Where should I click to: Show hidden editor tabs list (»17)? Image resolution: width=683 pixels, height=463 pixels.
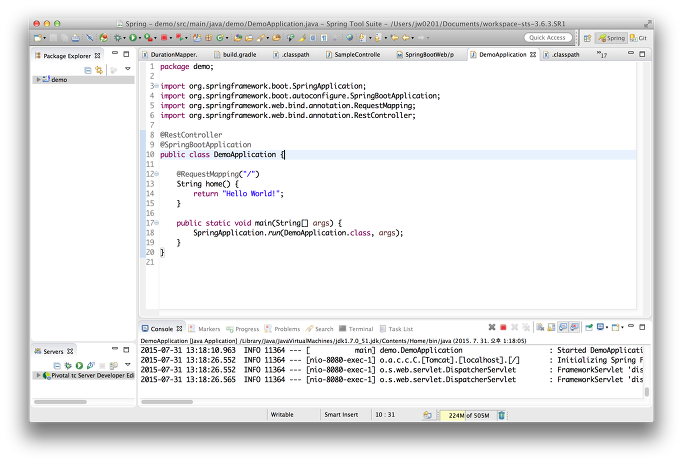click(x=602, y=54)
